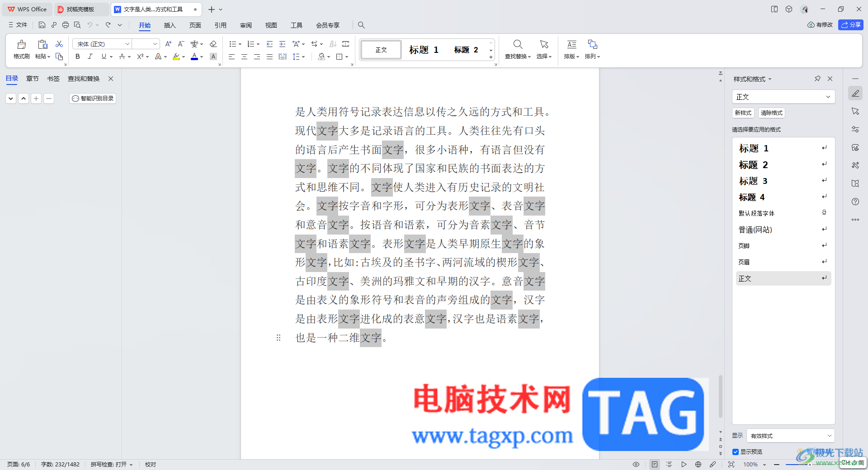Pin the 样式和格式 panel with the pin icon
This screenshot has height=470, width=868.
(x=817, y=79)
